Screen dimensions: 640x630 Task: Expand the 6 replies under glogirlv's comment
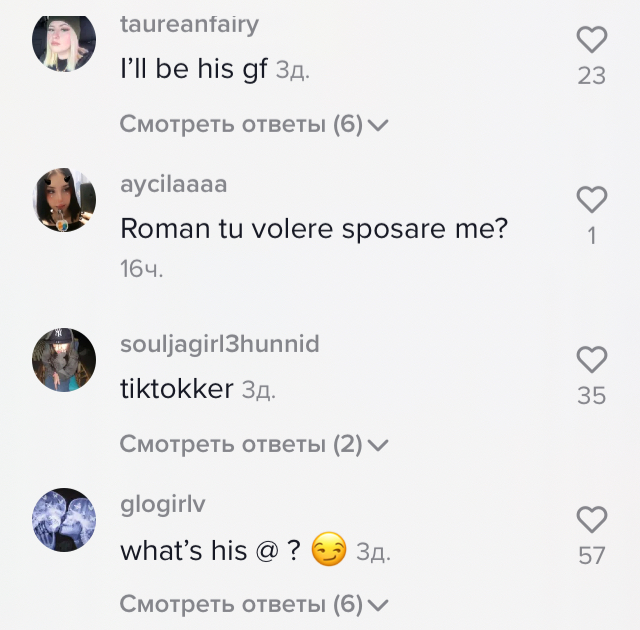tap(253, 604)
